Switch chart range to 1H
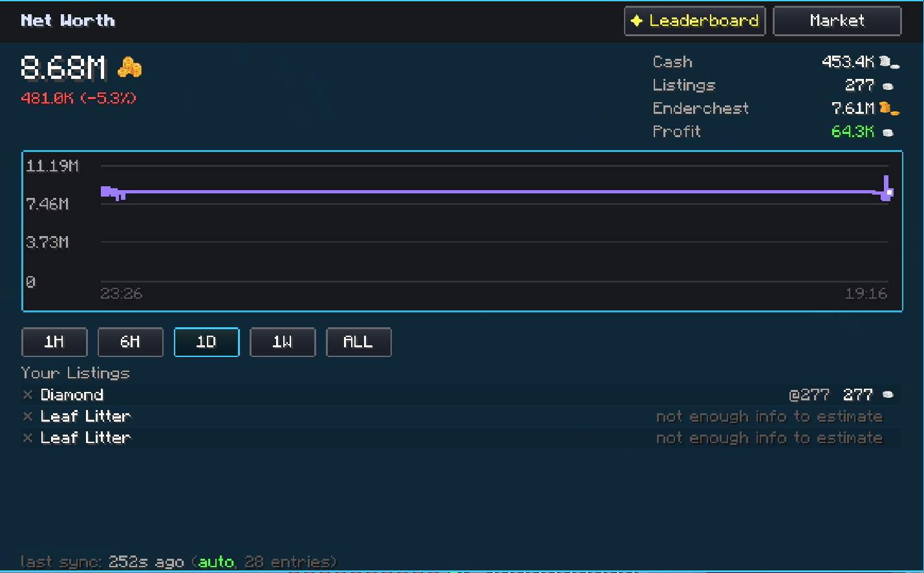 (54, 342)
